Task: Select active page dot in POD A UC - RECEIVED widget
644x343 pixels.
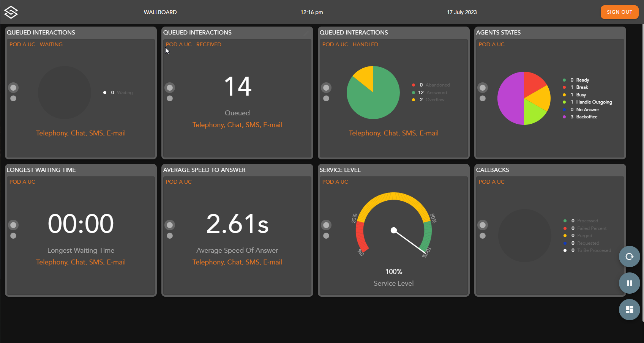Action: click(170, 88)
